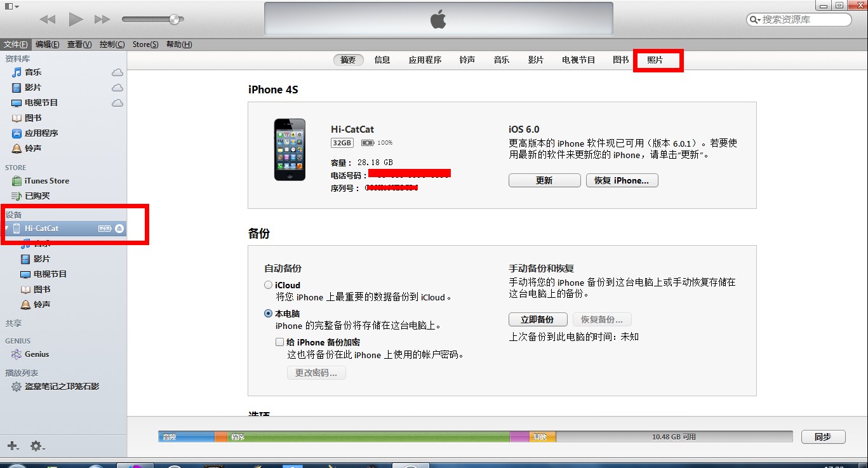Click the 恢复备份... button
This screenshot has height=468, width=868.
(602, 319)
